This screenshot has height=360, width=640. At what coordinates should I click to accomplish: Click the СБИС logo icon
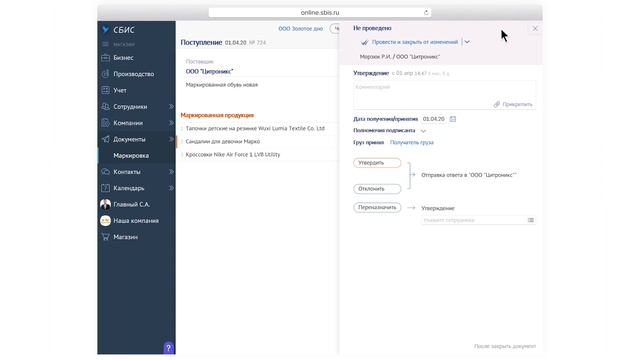pyautogui.click(x=106, y=30)
